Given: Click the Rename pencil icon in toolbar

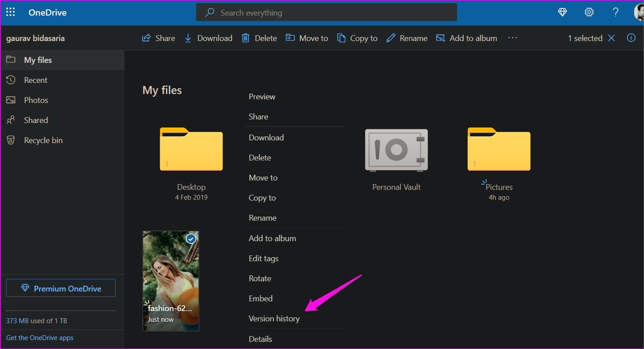Looking at the screenshot, I should [x=391, y=38].
